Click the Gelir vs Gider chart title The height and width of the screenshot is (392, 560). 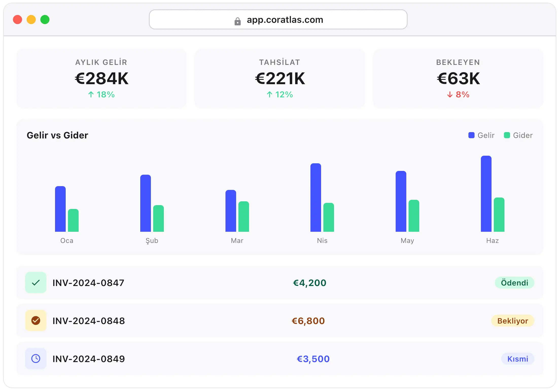click(57, 135)
